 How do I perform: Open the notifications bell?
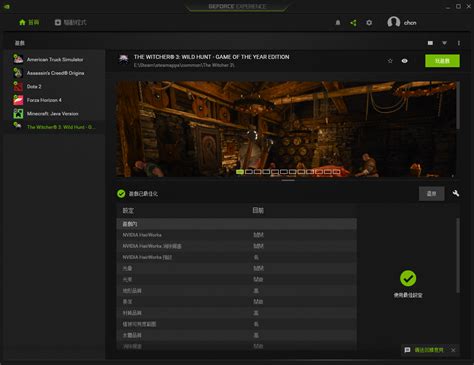[x=338, y=23]
